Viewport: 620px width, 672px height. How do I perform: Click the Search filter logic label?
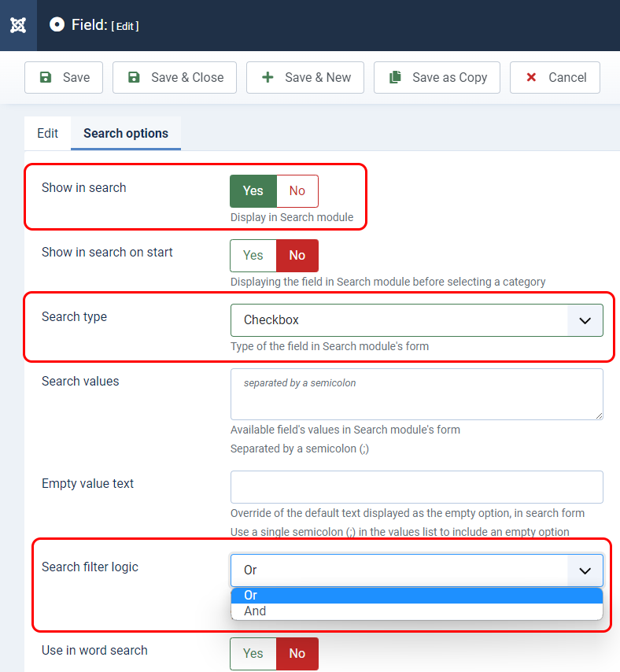pyautogui.click(x=90, y=567)
